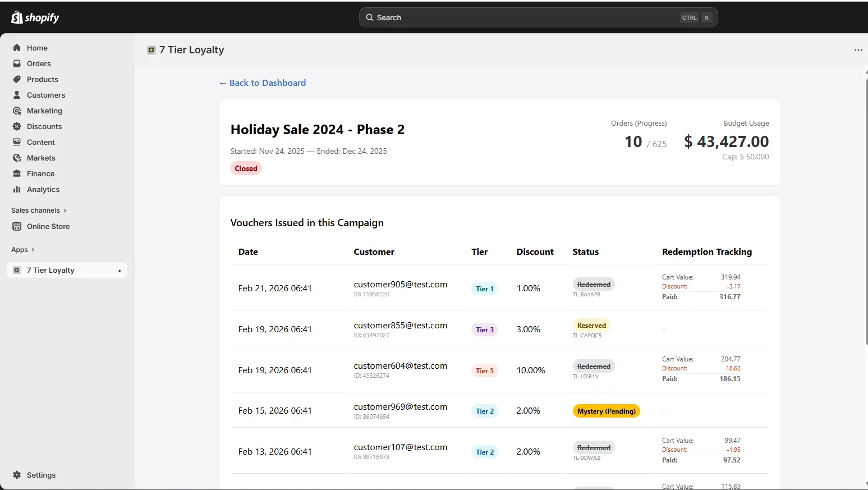Click customer969@test.com email
868x490 pixels.
click(400, 407)
